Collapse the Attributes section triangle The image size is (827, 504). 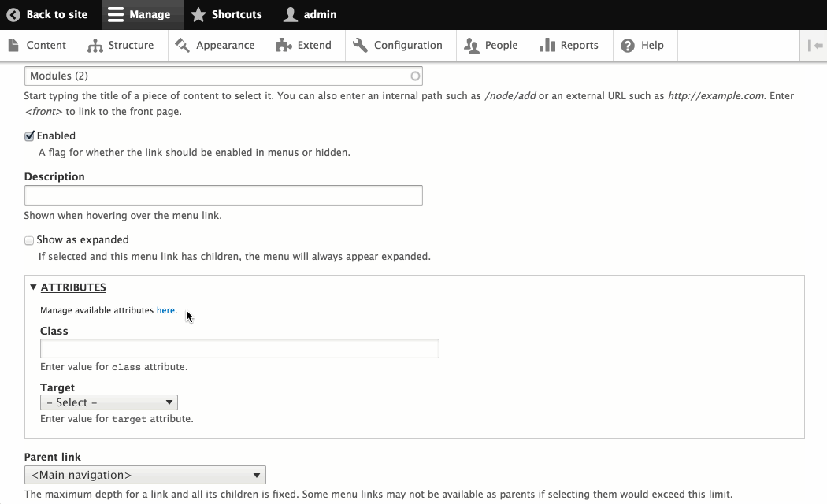tap(33, 287)
